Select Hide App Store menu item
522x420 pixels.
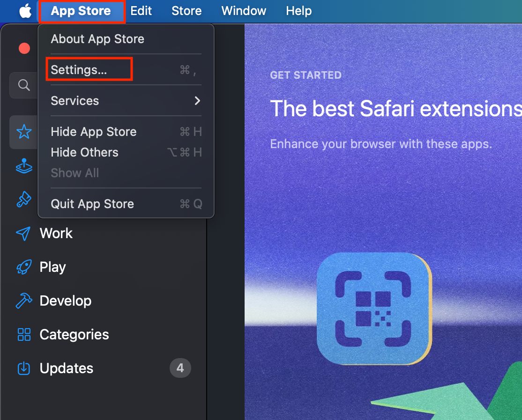pos(94,132)
